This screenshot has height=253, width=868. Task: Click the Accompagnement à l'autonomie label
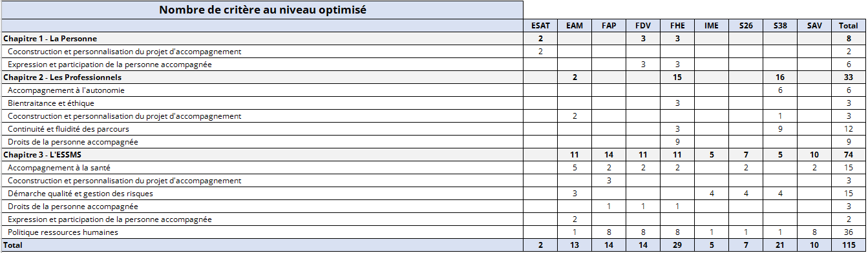point(66,90)
